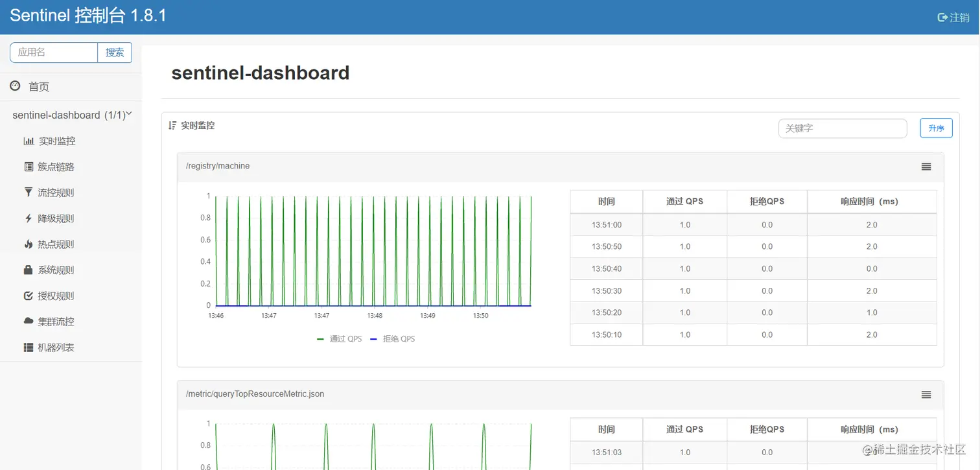Click response time 1.0 in 13:50:20 row
The width and height of the screenshot is (980, 470).
click(x=872, y=312)
